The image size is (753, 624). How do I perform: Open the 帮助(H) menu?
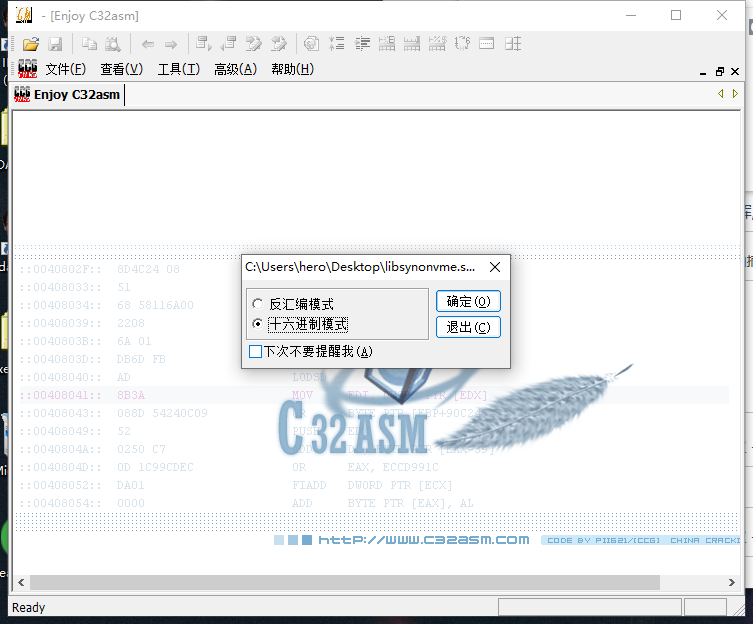(292, 69)
